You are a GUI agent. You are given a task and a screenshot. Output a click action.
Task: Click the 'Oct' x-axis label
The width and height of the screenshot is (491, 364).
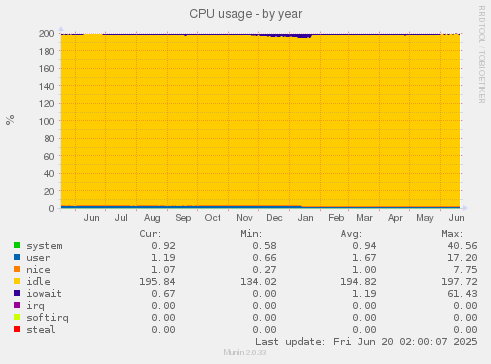pos(213,218)
